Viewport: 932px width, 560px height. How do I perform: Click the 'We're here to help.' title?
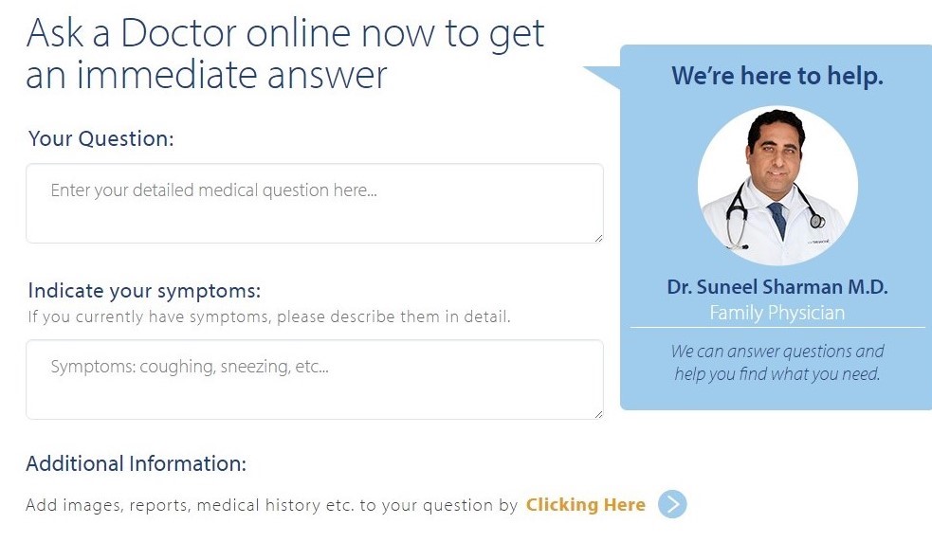[x=777, y=76]
